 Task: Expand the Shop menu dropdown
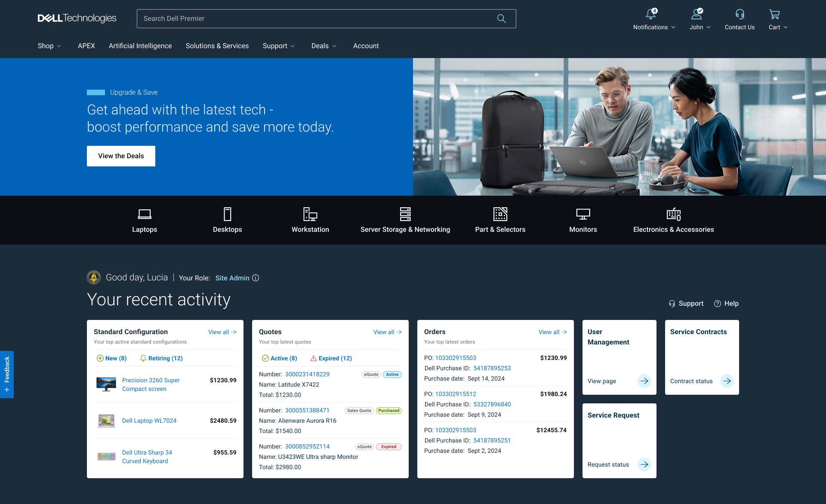(x=49, y=46)
